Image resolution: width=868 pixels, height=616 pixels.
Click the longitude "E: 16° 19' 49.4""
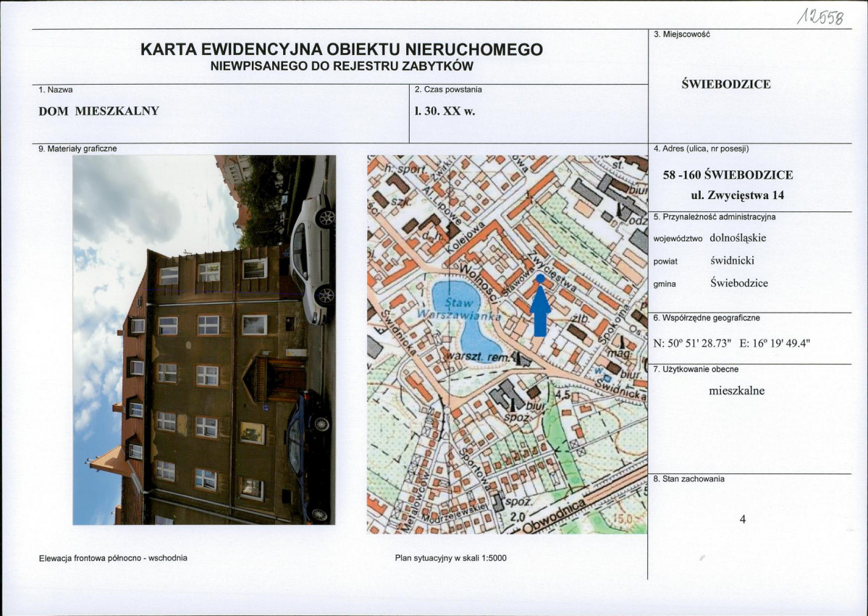pos(775,343)
